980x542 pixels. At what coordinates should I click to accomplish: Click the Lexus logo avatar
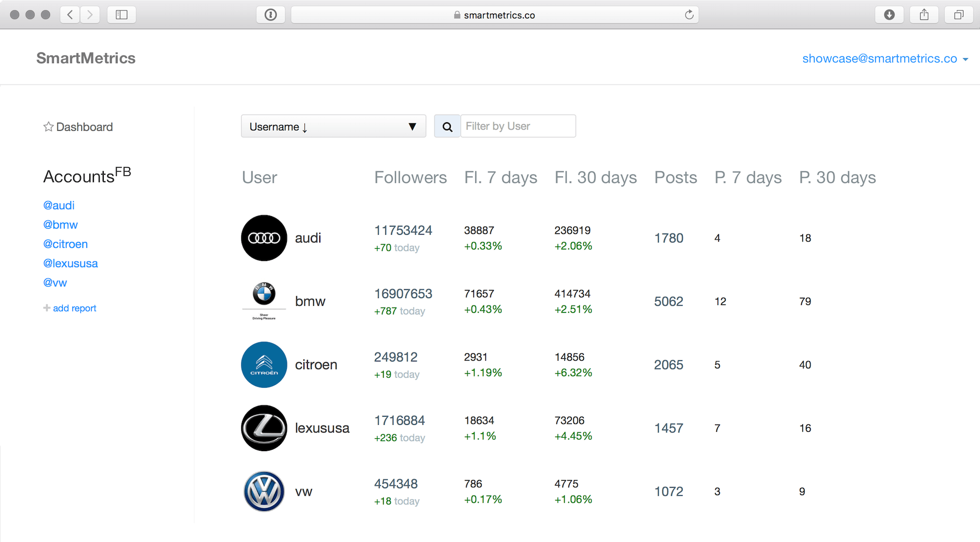click(264, 428)
